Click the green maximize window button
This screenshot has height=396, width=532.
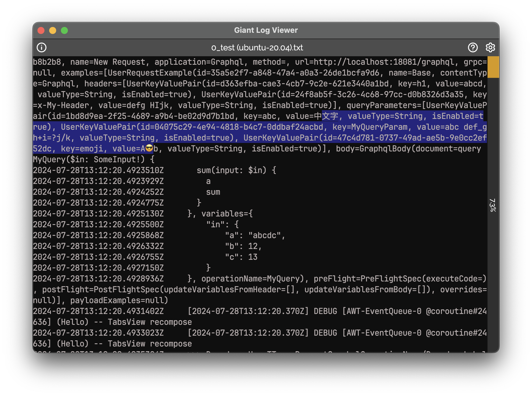64,30
